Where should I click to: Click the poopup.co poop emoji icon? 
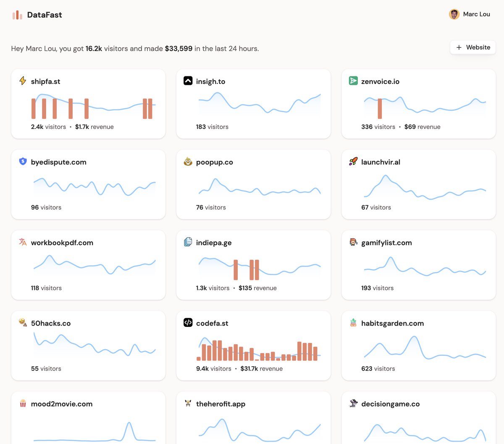(x=188, y=162)
